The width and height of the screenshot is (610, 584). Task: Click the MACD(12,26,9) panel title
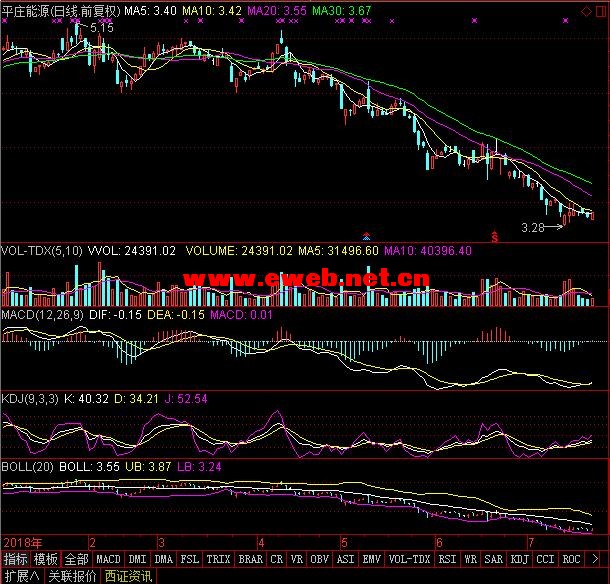(42, 315)
